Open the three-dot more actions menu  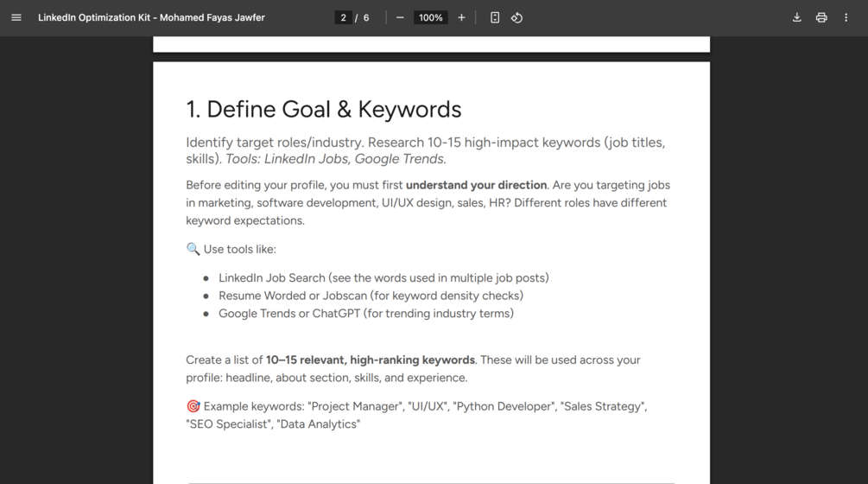click(x=846, y=17)
